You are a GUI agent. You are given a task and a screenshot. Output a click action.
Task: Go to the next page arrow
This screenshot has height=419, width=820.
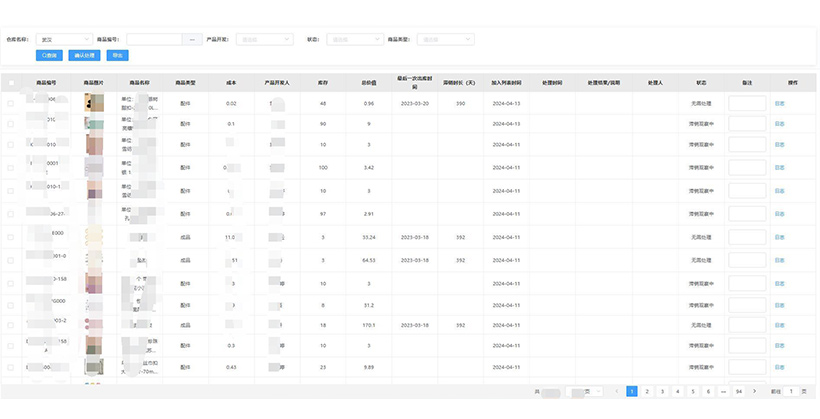753,391
